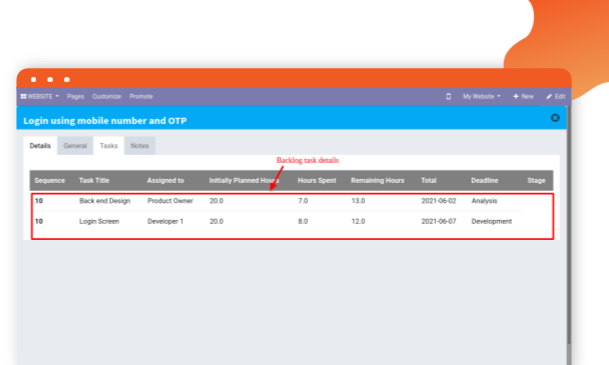This screenshot has height=365, width=609.
Task: Click the mobile preview phone icon
Action: tap(448, 96)
